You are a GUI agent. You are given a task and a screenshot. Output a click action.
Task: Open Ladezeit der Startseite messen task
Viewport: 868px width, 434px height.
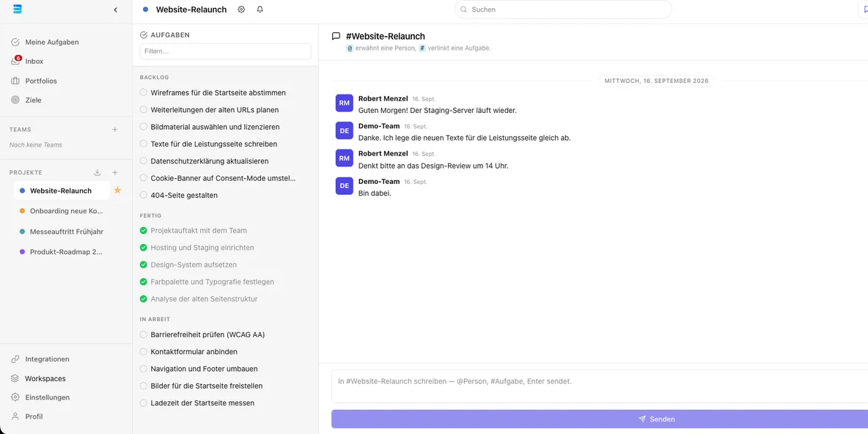click(202, 403)
